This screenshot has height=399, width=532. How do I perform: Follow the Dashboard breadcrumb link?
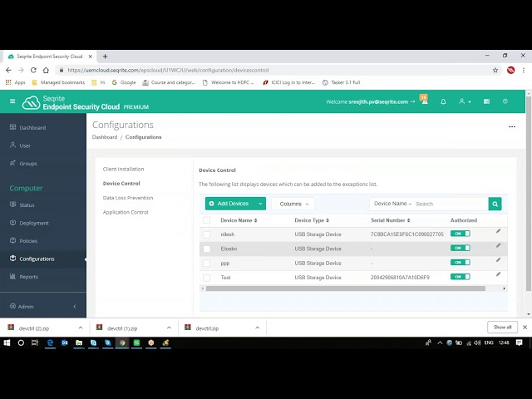[x=105, y=137]
